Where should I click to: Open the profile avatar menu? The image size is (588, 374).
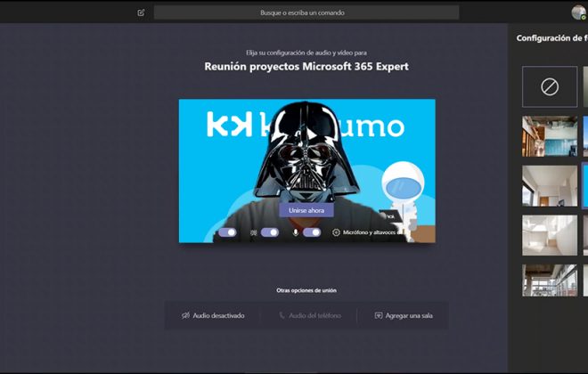tap(578, 12)
